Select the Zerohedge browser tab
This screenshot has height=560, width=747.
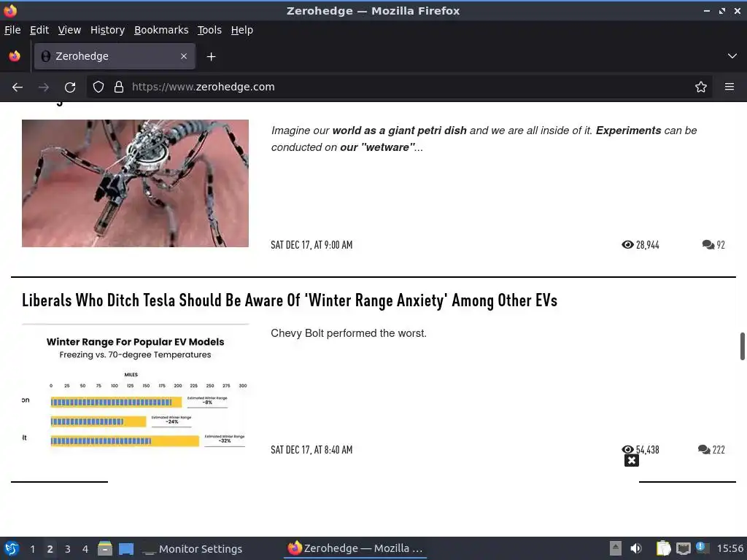pyautogui.click(x=115, y=56)
